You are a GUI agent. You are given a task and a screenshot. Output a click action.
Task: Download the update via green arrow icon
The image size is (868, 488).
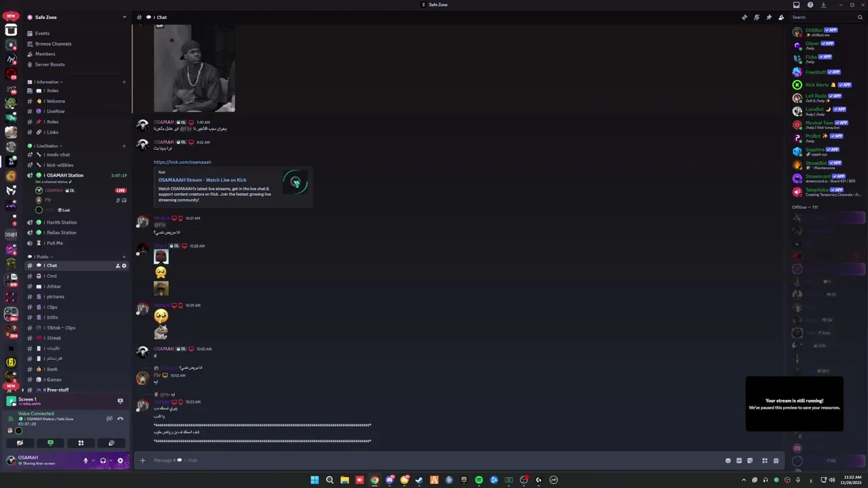[x=823, y=5]
